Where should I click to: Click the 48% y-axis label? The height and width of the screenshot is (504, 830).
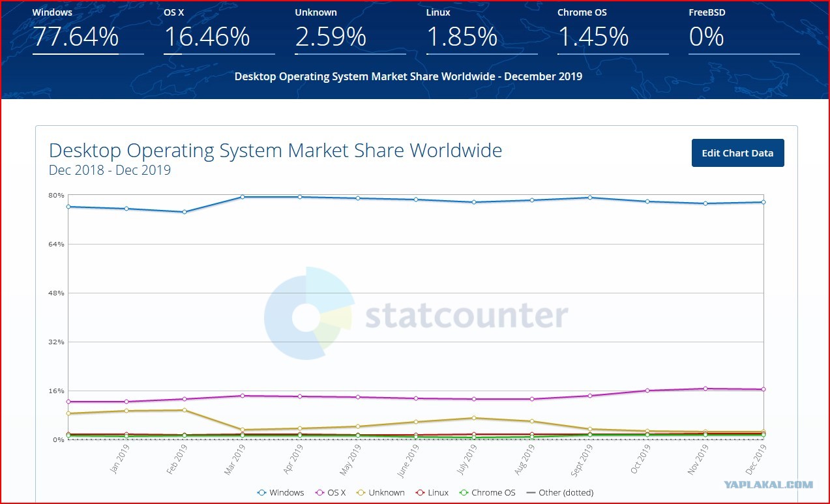point(56,293)
